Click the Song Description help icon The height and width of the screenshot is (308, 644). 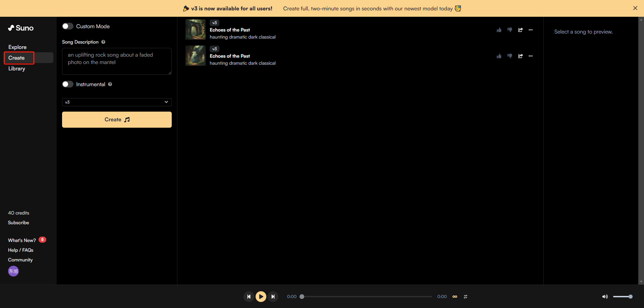point(103,42)
